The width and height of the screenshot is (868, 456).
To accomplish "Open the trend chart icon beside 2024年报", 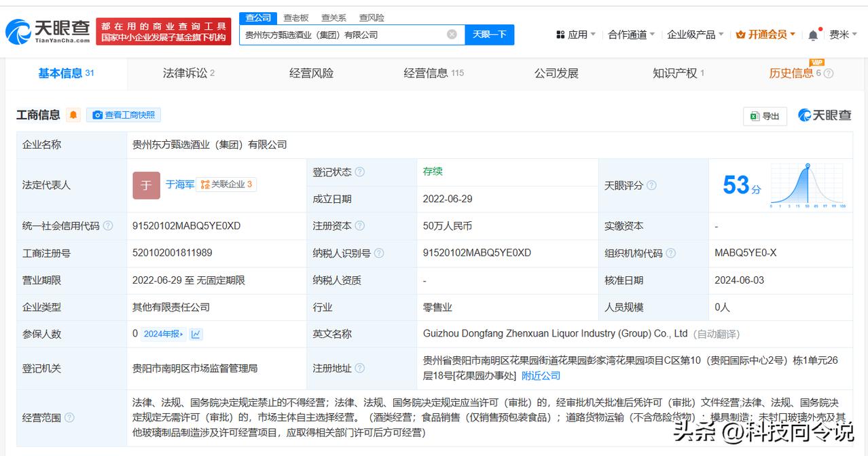I will point(196,334).
